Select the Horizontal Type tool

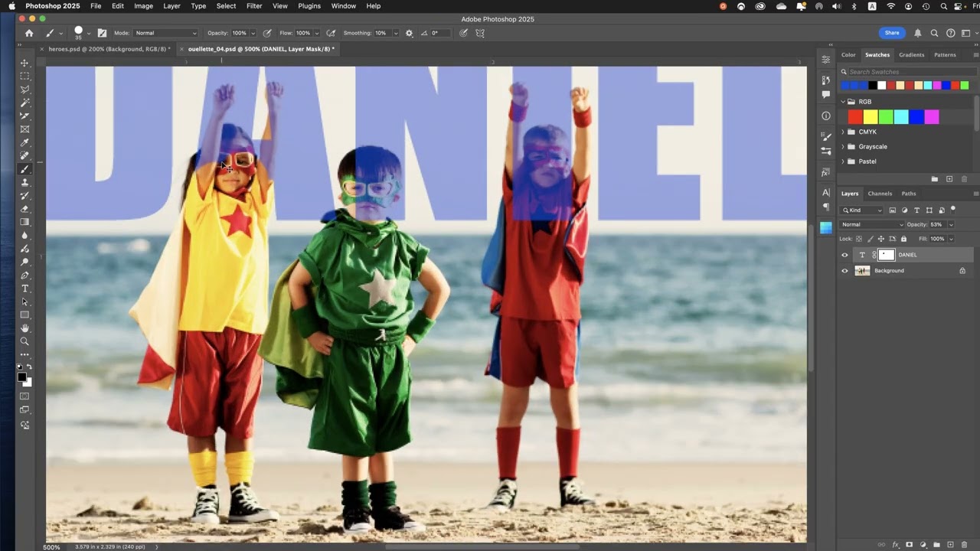coord(24,289)
